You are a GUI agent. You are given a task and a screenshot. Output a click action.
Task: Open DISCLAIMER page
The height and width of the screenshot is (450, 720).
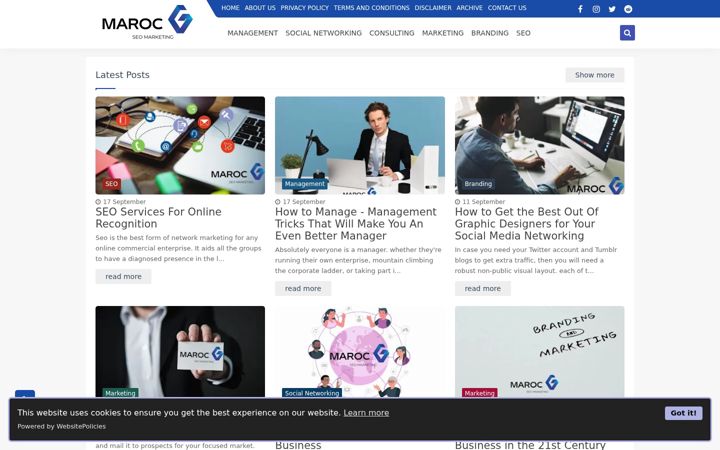click(x=433, y=8)
